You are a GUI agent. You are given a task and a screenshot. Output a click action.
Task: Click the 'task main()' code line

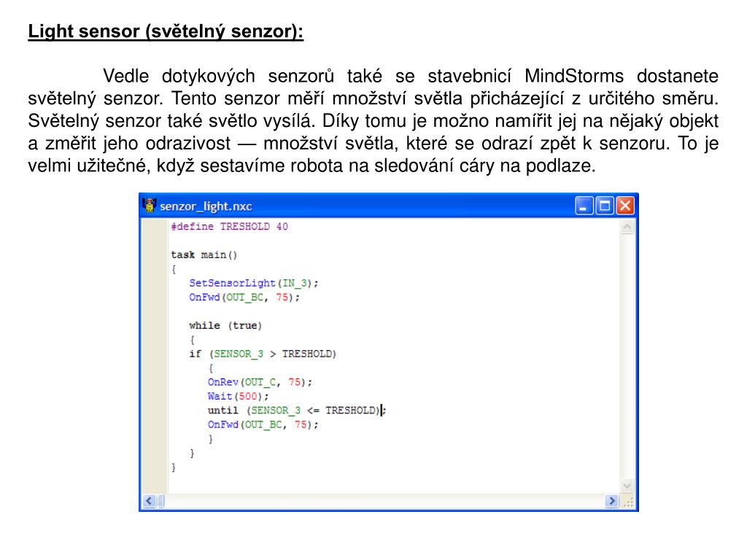[x=204, y=254]
